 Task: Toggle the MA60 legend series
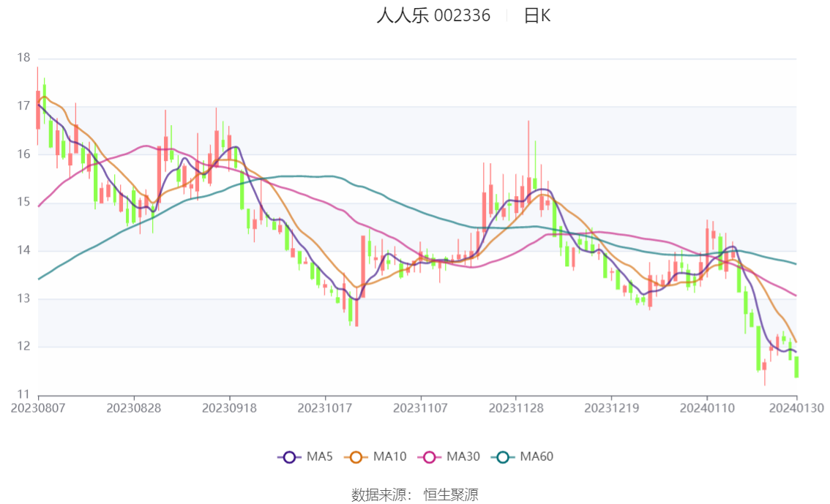pyautogui.click(x=523, y=457)
